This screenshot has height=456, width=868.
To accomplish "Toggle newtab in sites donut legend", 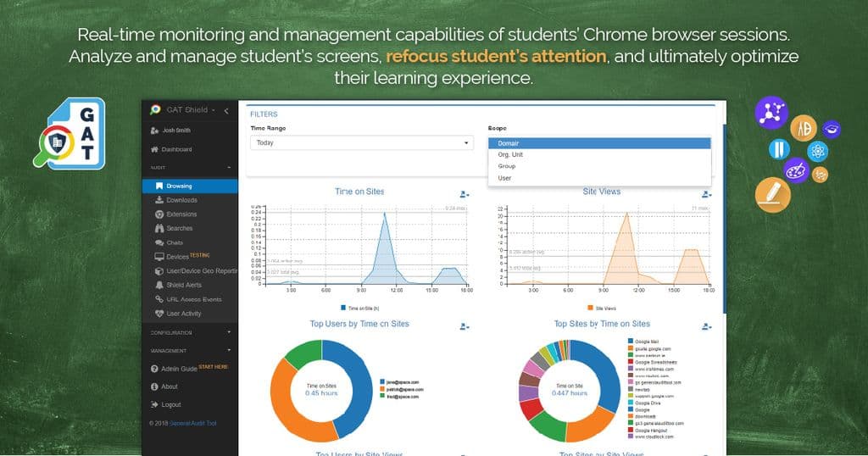I will (x=638, y=390).
